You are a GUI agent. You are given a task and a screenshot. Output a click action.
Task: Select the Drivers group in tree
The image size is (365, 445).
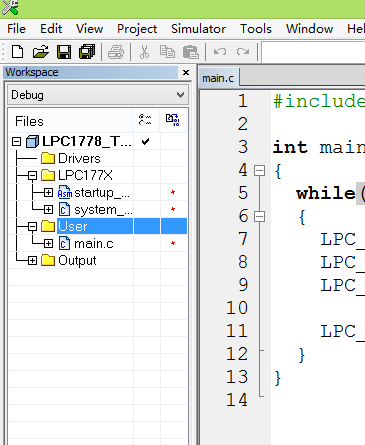point(79,158)
